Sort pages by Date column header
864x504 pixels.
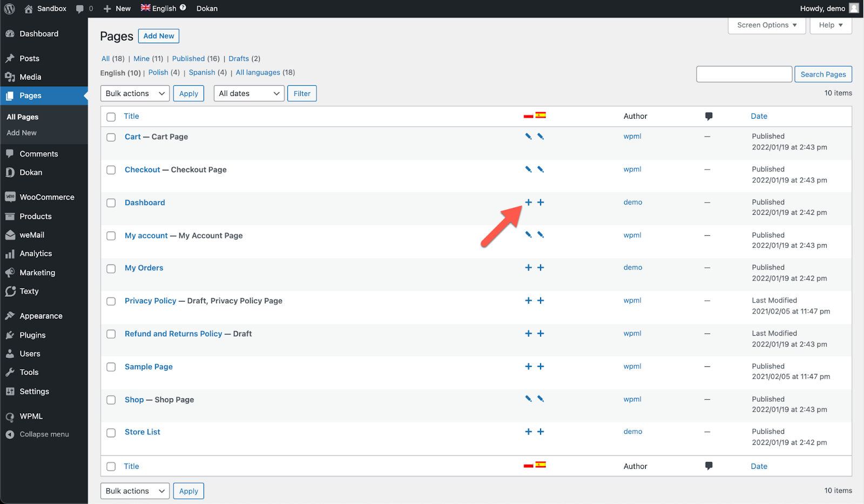[x=759, y=116]
